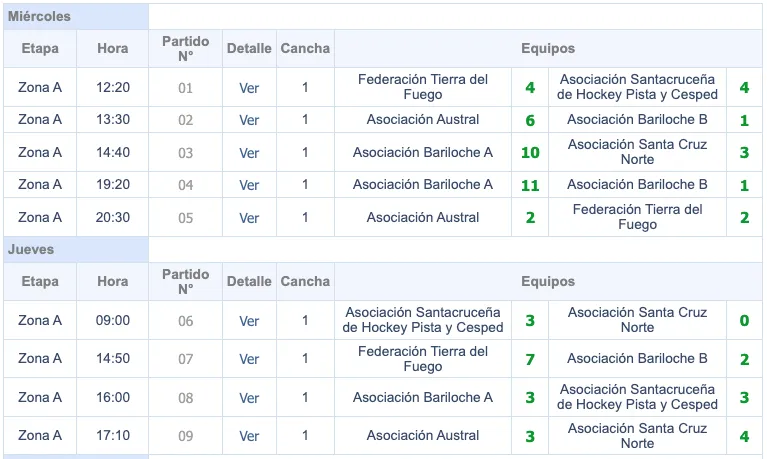
Task: Open the Ver link for match 09
Action: [x=249, y=436]
